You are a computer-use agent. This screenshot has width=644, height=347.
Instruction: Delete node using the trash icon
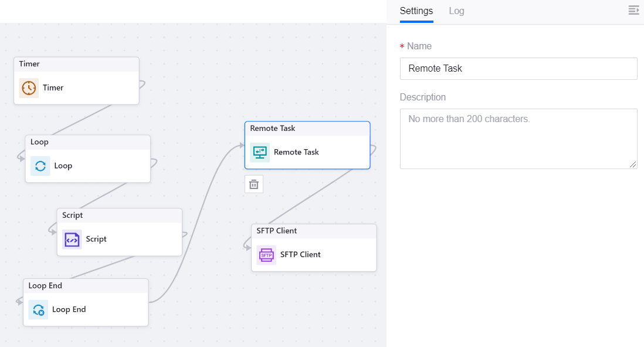point(254,184)
